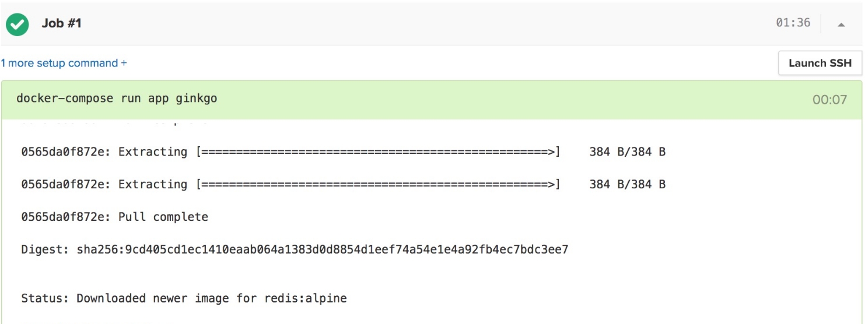Click the Pull complete log line

[114, 217]
